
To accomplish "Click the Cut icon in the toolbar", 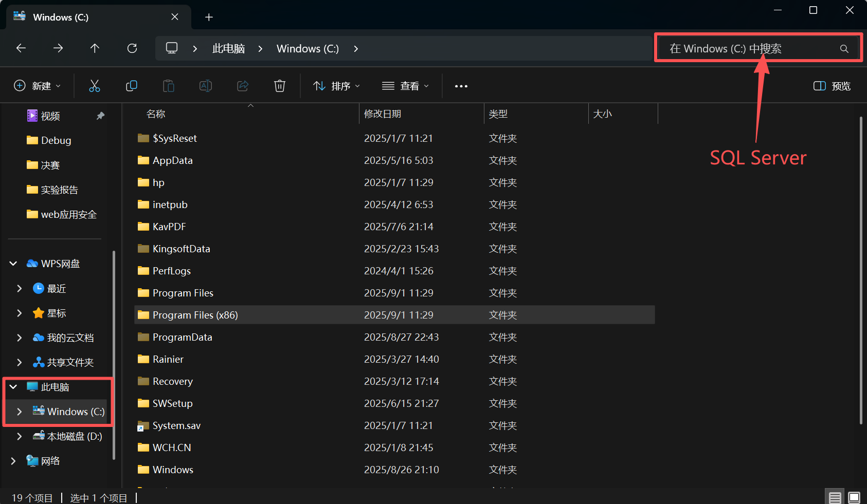I will click(95, 86).
